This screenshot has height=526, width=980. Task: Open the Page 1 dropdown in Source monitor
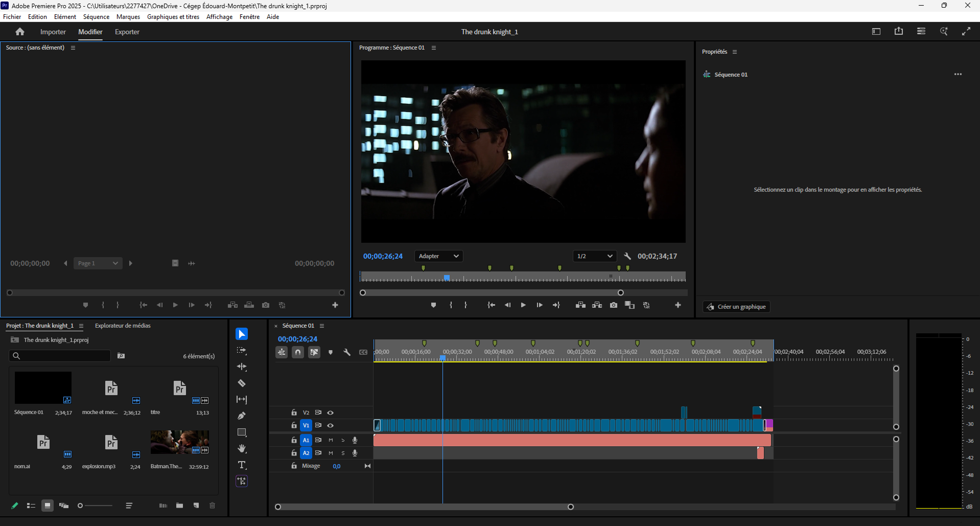point(98,263)
